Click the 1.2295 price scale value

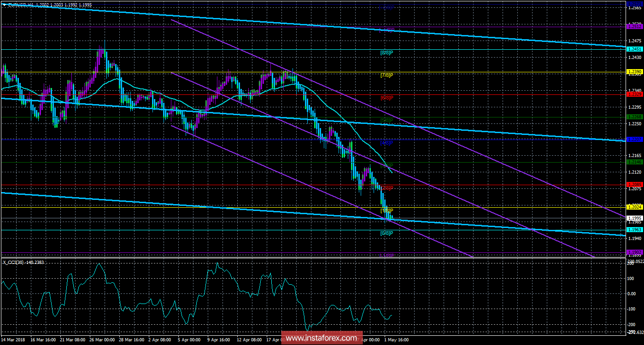[636, 107]
